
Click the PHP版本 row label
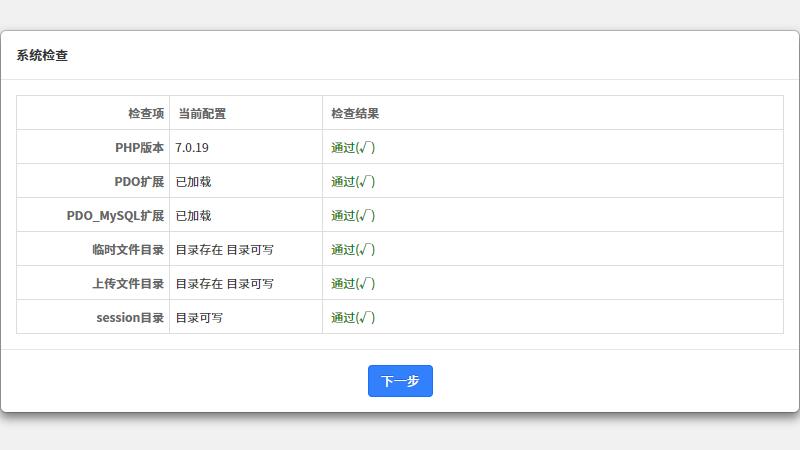coord(139,148)
